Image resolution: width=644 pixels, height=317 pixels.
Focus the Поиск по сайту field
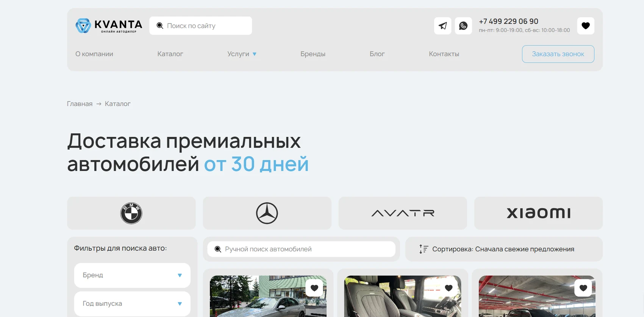[x=201, y=26]
